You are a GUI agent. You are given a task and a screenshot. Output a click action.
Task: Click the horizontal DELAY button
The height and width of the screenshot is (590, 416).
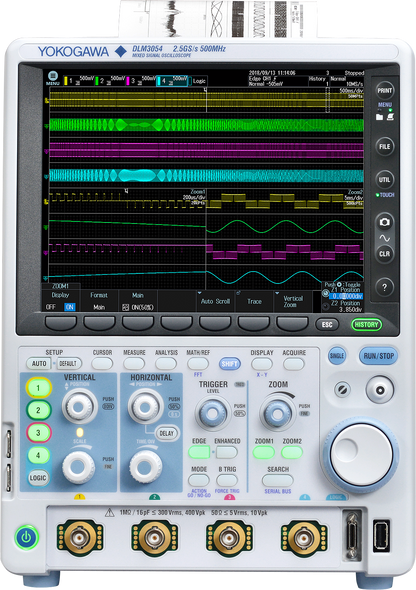point(167,433)
